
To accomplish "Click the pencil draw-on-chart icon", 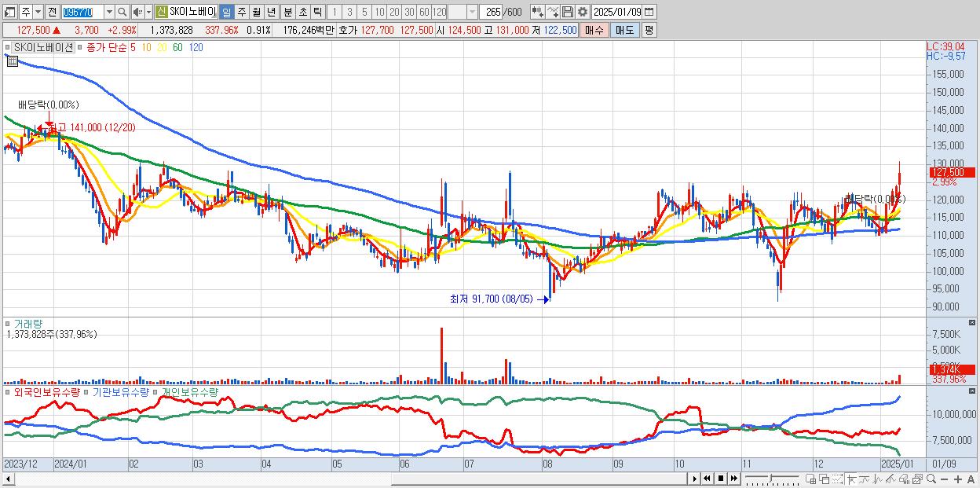I will coord(890,479).
